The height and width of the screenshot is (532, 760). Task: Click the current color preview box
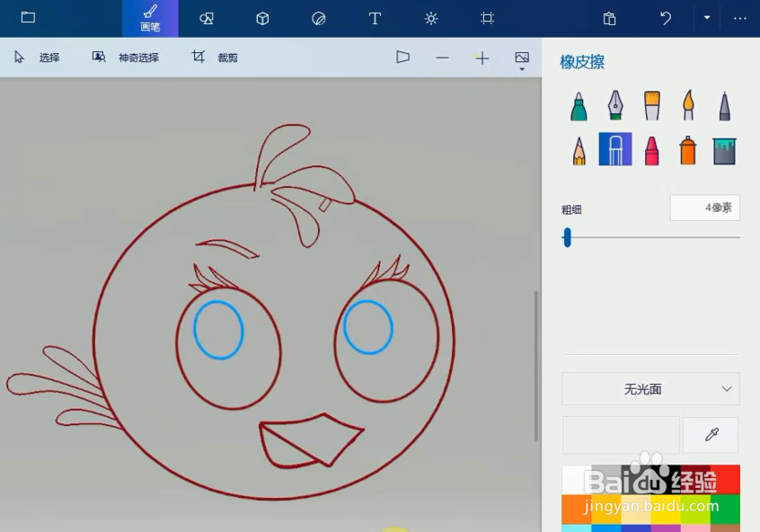pos(621,435)
